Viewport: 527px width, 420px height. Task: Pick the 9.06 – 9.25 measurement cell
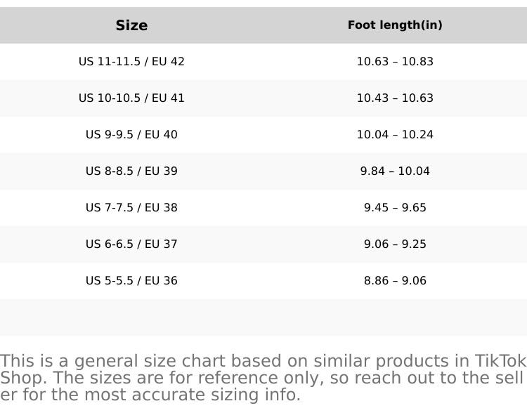(395, 244)
